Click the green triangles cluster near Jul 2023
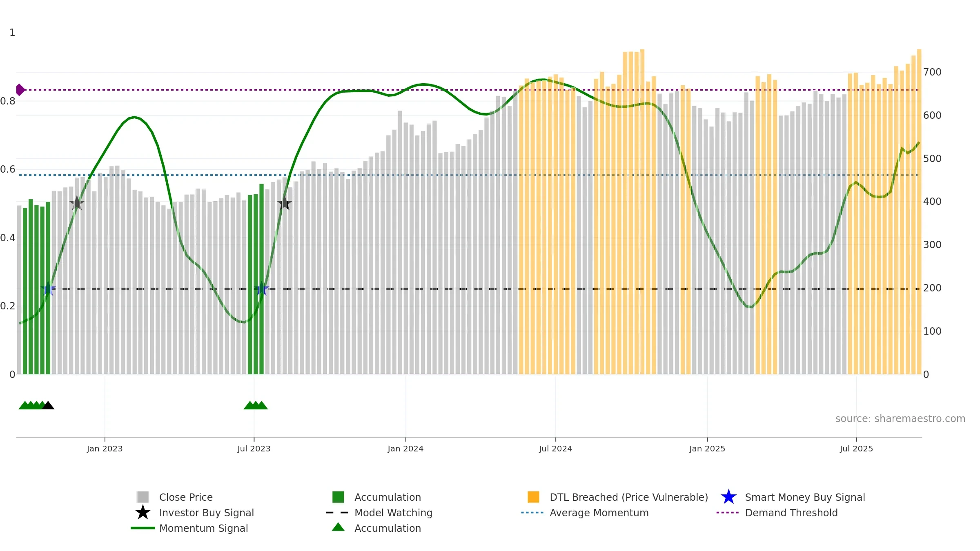Screen dimensions: 980x551 click(256, 405)
